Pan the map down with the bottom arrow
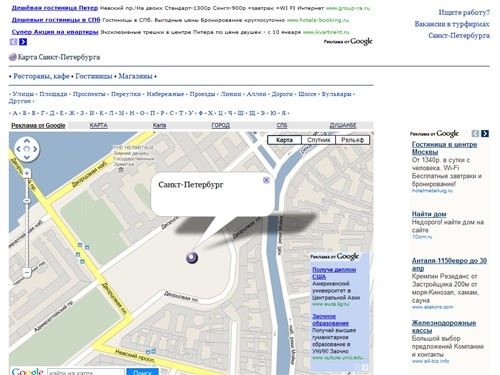This screenshot has width=500, height=375. pyautogui.click(x=27, y=157)
